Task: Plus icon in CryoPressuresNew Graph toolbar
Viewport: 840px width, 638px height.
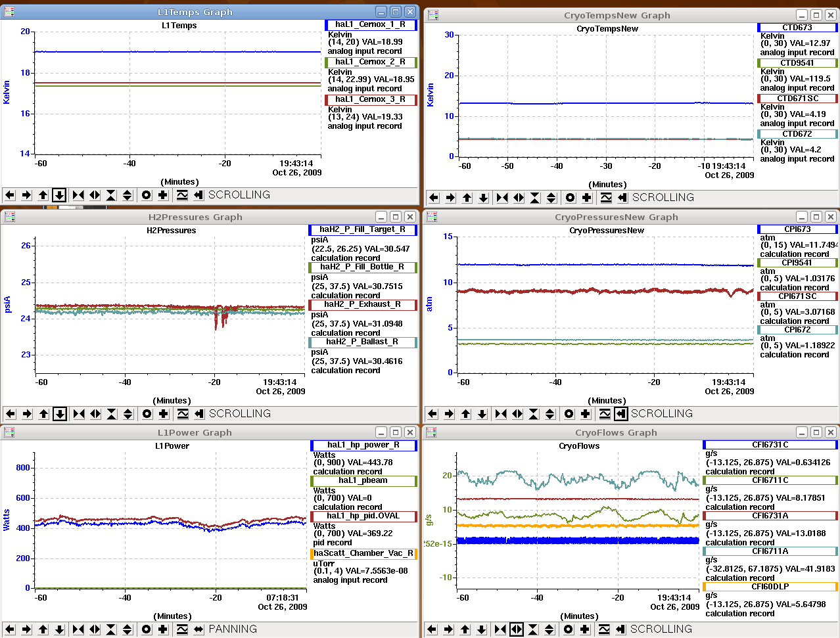Action: click(585, 414)
